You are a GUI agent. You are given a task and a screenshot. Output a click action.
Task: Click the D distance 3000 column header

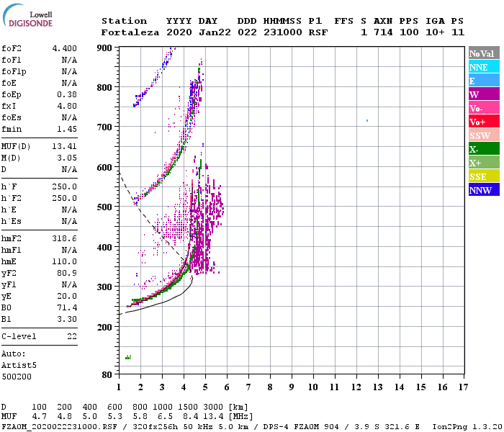click(213, 408)
